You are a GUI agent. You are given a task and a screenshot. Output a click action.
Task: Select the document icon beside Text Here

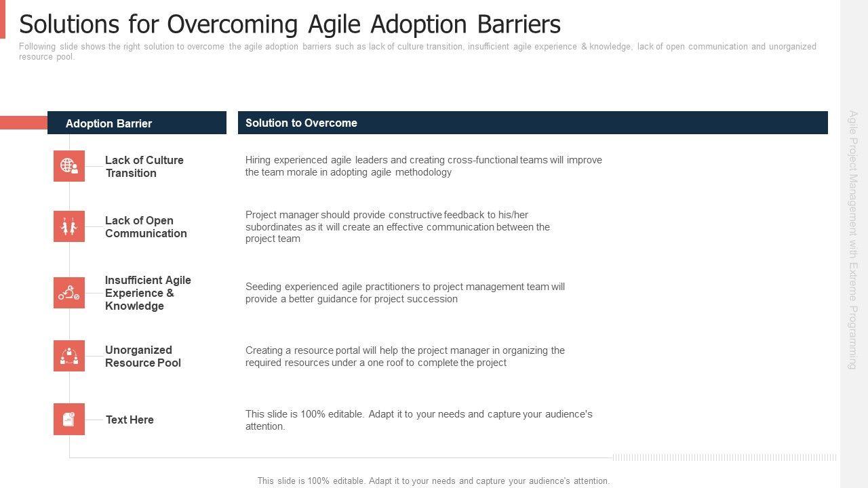click(x=69, y=420)
